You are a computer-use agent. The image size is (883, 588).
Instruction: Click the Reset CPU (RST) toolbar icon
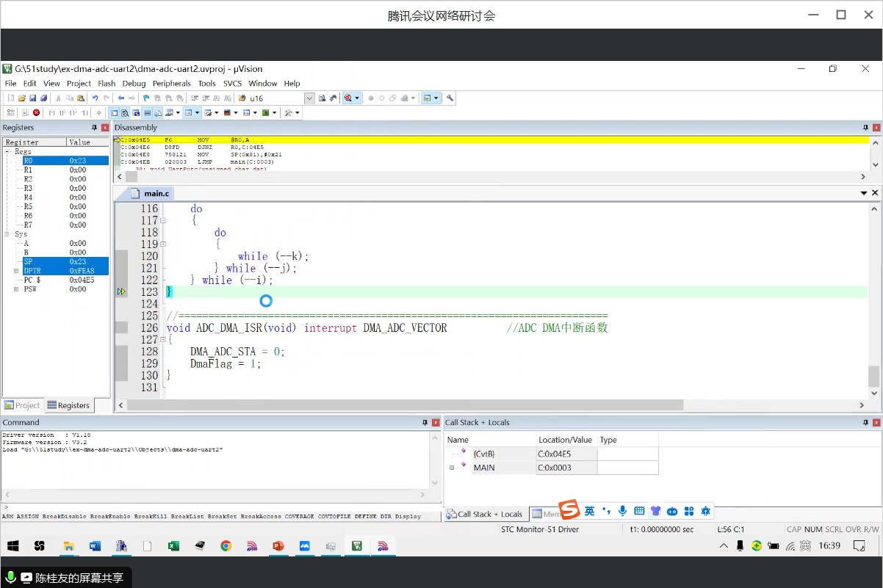point(10,112)
